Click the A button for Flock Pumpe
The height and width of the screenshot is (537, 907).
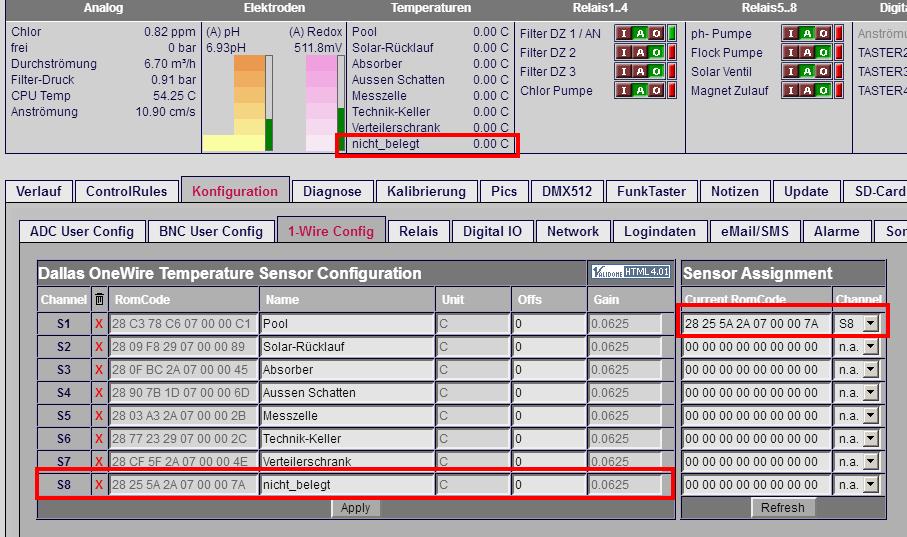click(x=807, y=52)
